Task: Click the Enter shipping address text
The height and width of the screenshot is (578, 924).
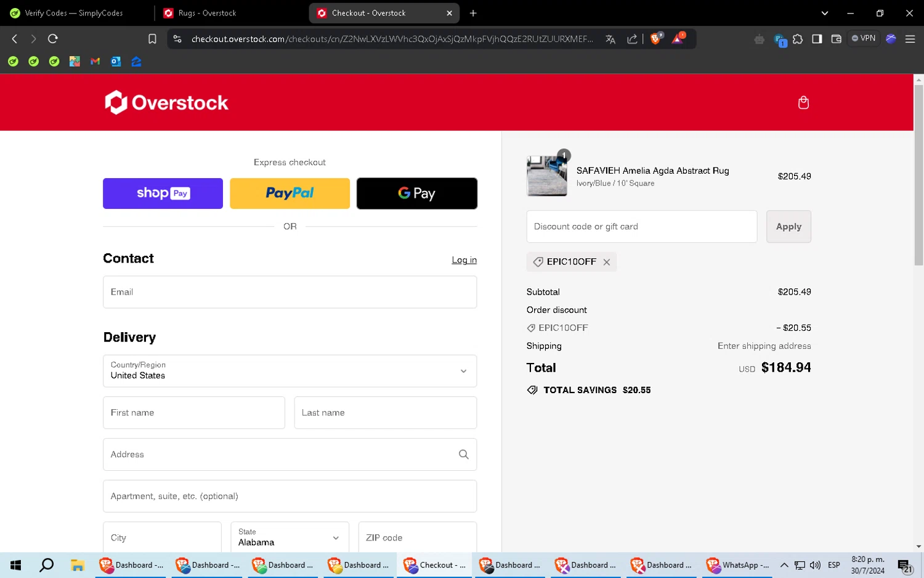Action: pyautogui.click(x=764, y=346)
